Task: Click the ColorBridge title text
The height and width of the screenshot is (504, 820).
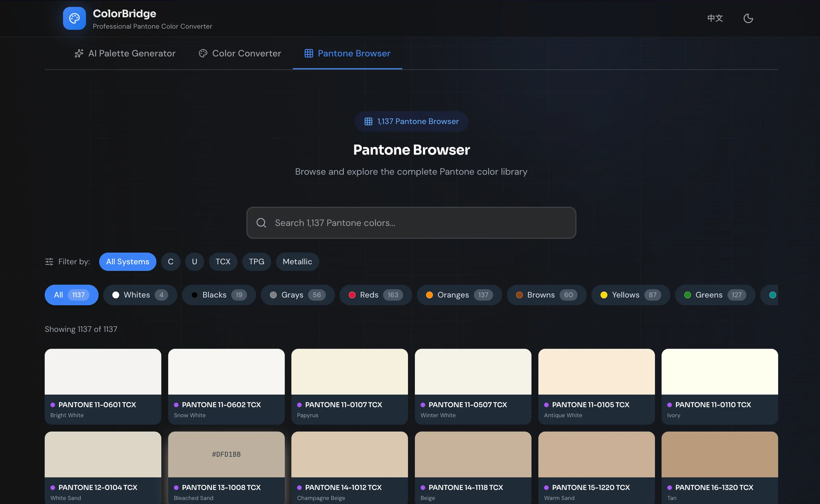Action: [124, 13]
